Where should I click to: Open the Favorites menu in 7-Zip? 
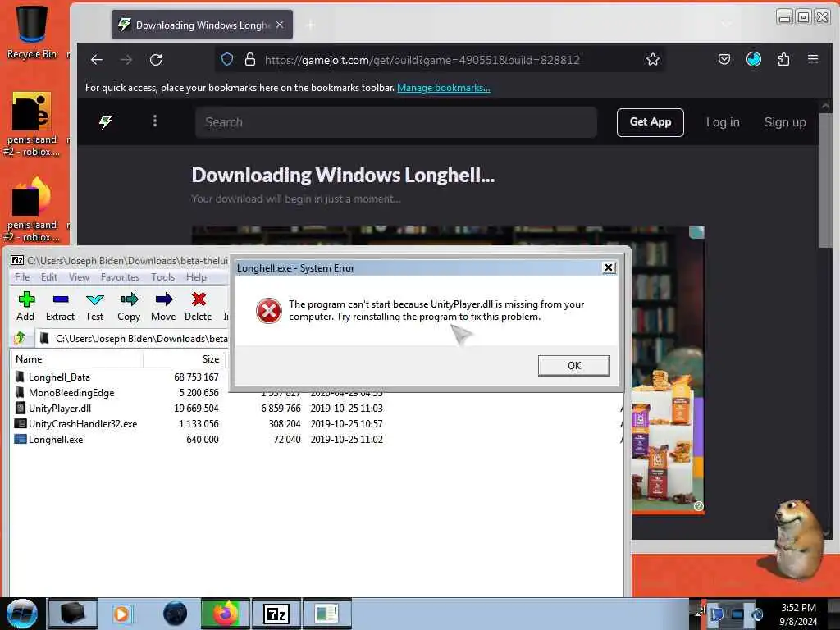(x=120, y=277)
